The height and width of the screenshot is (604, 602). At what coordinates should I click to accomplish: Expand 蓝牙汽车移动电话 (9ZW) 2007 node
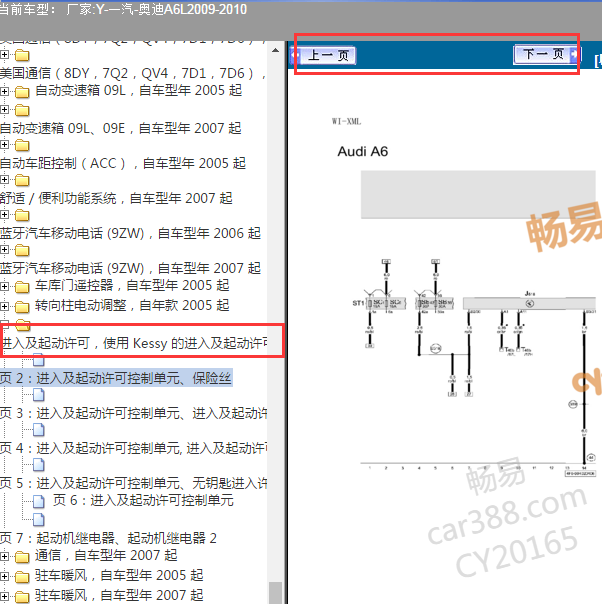pos(4,250)
